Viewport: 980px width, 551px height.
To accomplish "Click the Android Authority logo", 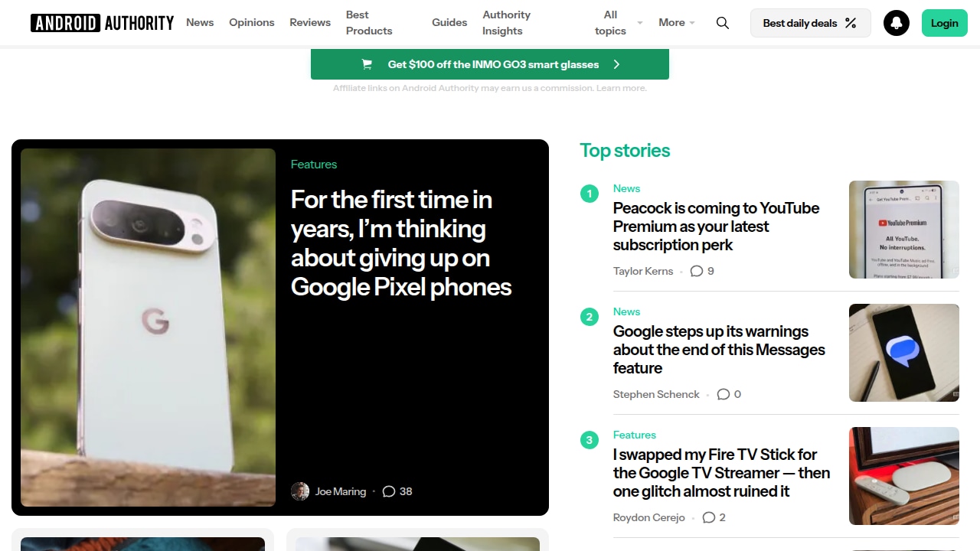I will 103,23.
